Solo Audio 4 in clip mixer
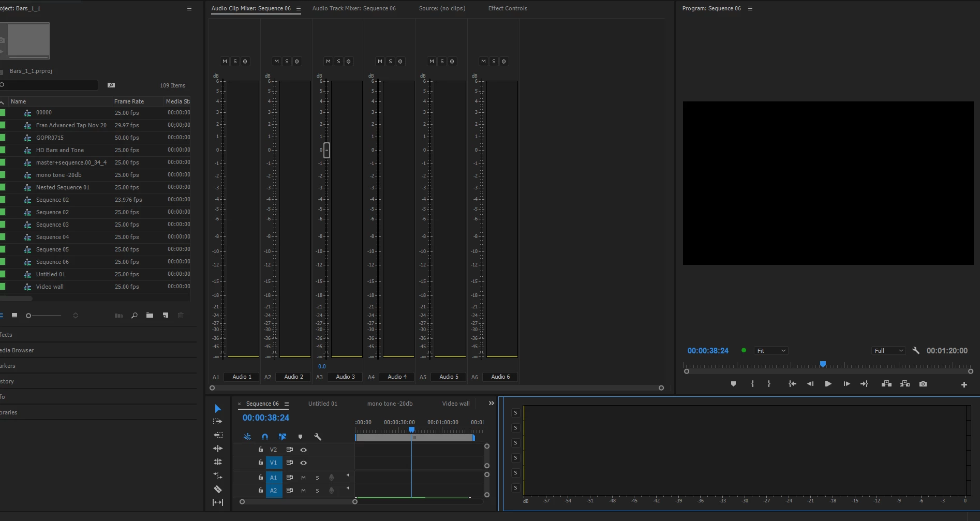The width and height of the screenshot is (980, 521). pyautogui.click(x=390, y=61)
